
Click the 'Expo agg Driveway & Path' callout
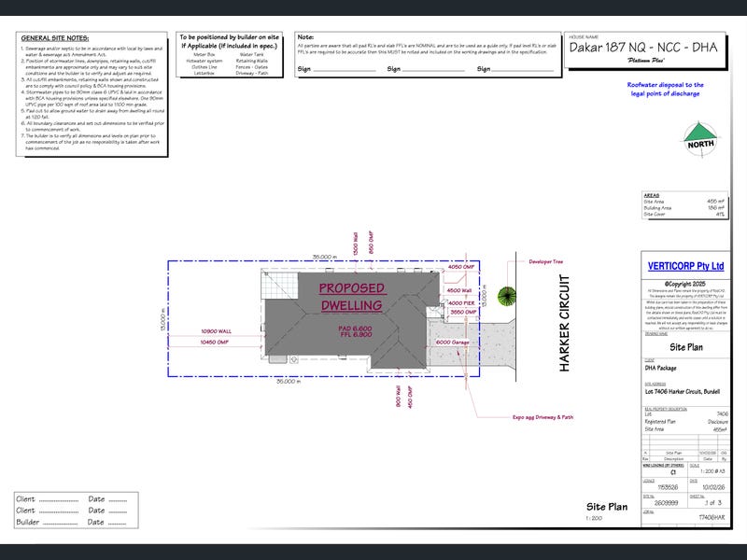[x=543, y=417]
